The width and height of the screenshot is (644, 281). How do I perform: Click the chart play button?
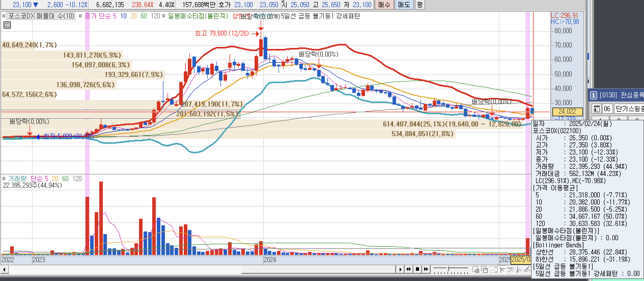click(x=400, y=269)
